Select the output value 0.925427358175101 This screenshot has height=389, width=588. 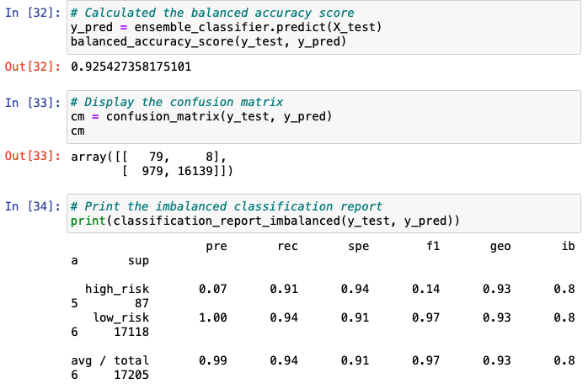(131, 67)
